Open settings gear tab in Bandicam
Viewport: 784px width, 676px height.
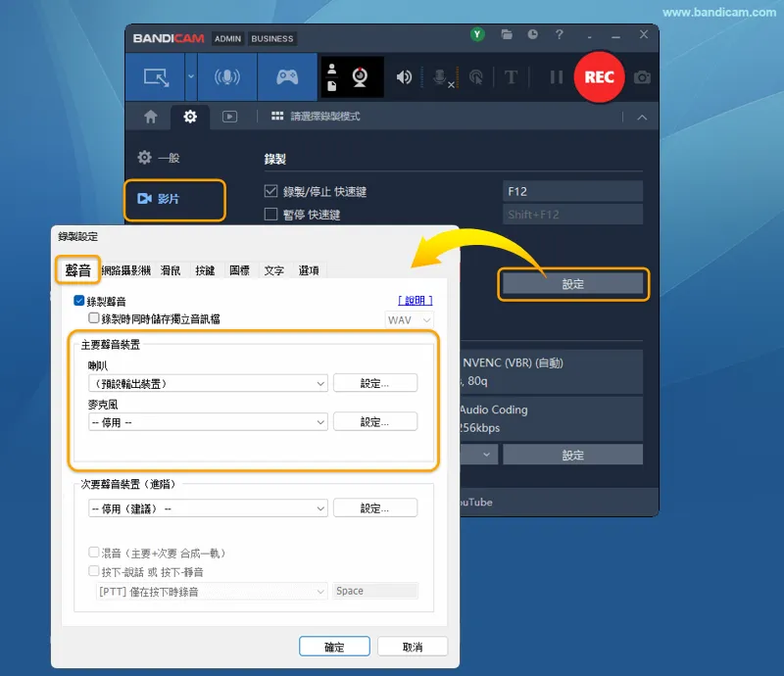(x=190, y=117)
